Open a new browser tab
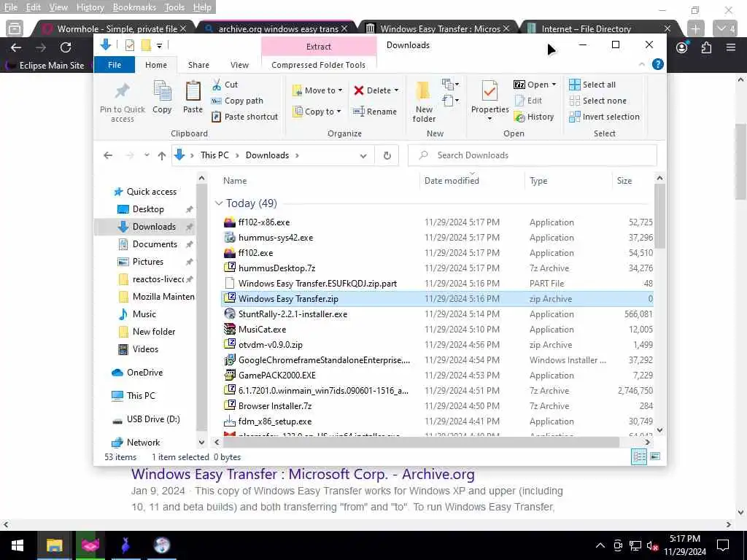Screen dimensions: 747x560 (695, 28)
